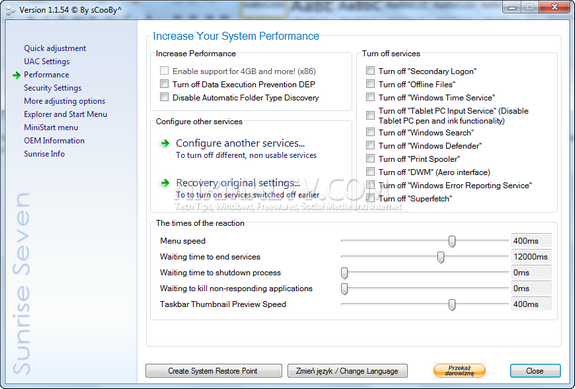Minimize the window from the title bar
The width and height of the screenshot is (575, 389).
[x=512, y=7]
